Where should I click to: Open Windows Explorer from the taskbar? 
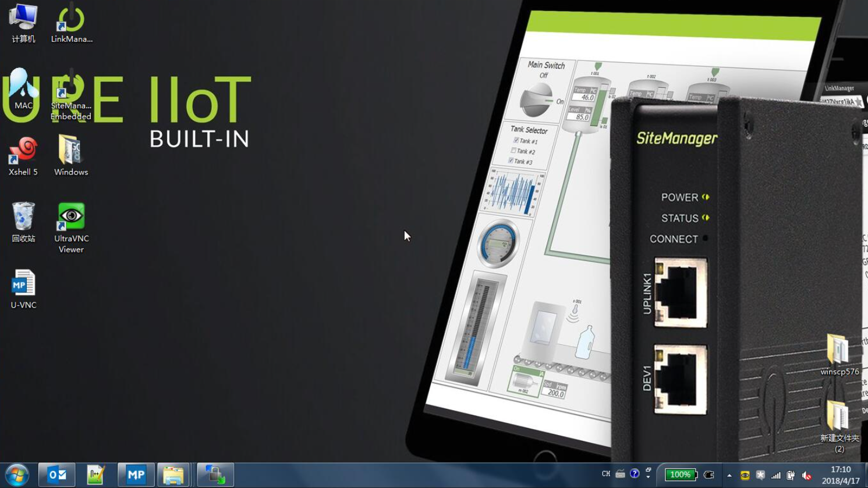(x=173, y=475)
